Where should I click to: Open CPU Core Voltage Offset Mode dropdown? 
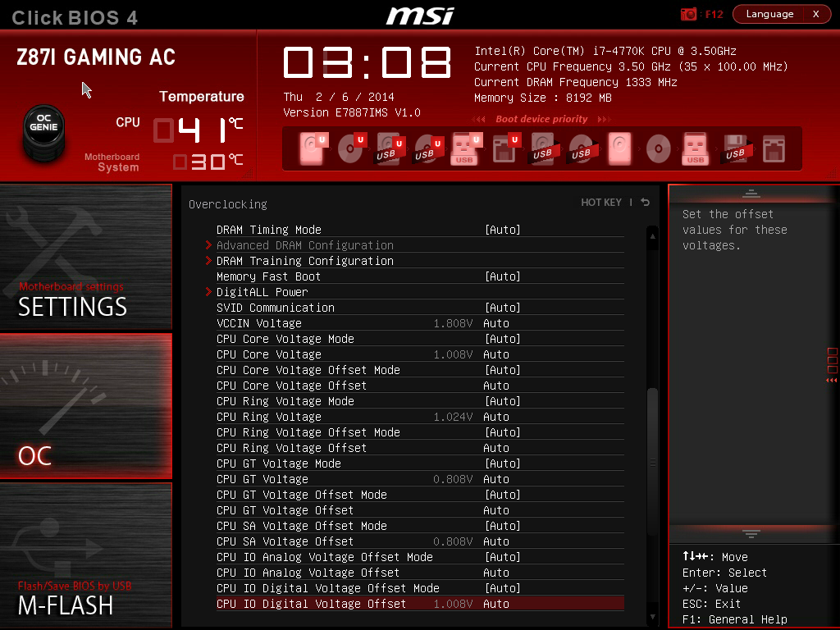click(x=503, y=370)
